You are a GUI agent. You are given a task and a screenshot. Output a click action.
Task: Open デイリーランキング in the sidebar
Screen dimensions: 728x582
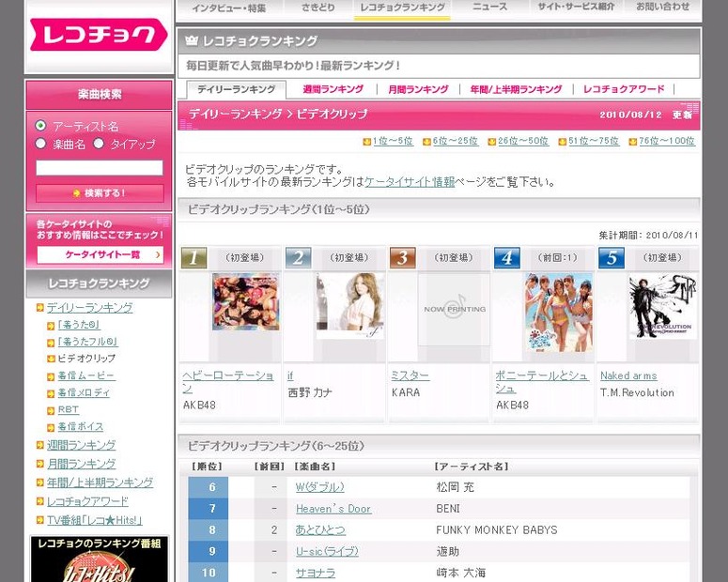tap(89, 308)
